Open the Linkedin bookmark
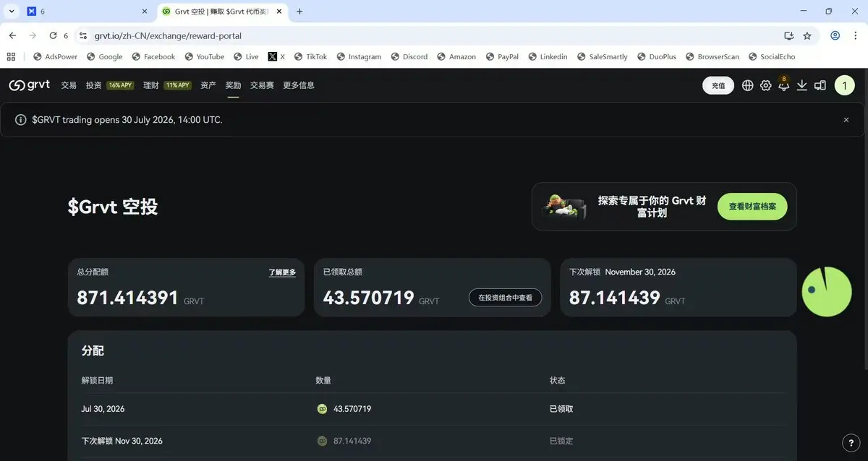The height and width of the screenshot is (461, 868). (548, 56)
